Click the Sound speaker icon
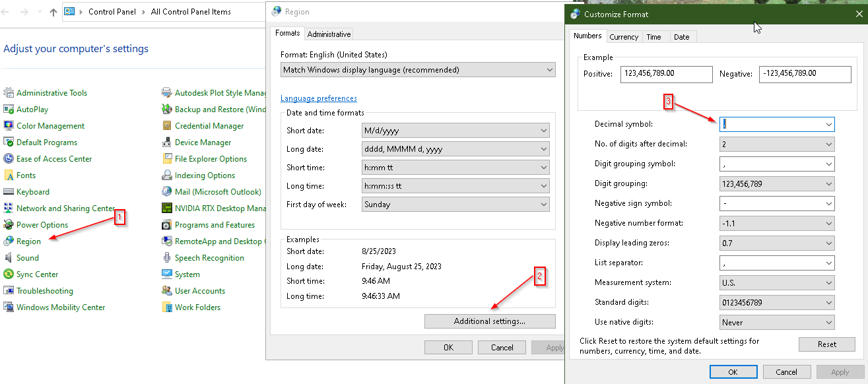This screenshot has height=384, width=868. tap(9, 258)
